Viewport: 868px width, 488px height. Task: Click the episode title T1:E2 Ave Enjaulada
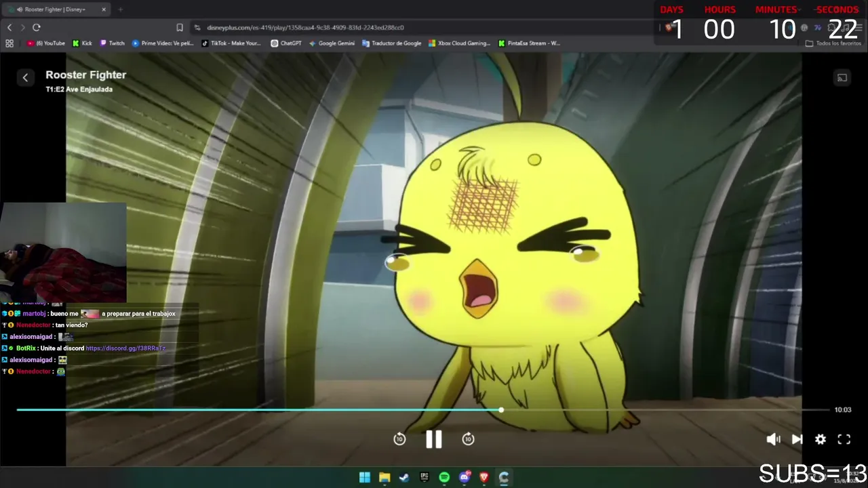pos(79,89)
